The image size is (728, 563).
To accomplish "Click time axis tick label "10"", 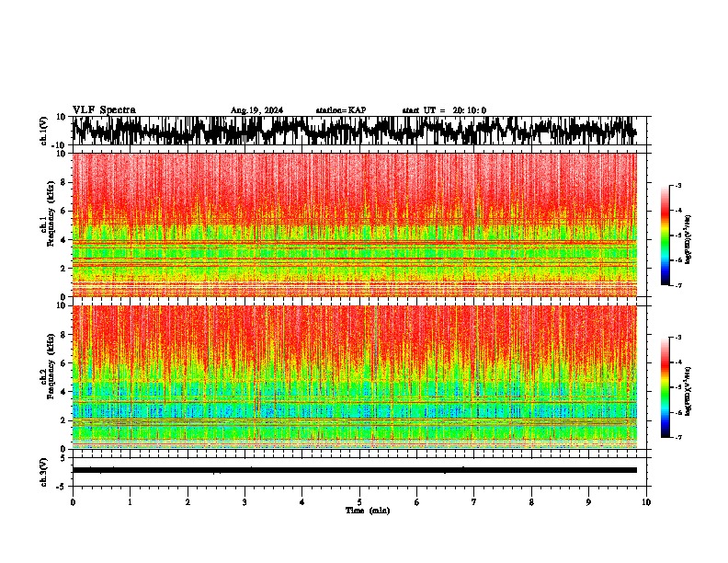I will click(646, 502).
